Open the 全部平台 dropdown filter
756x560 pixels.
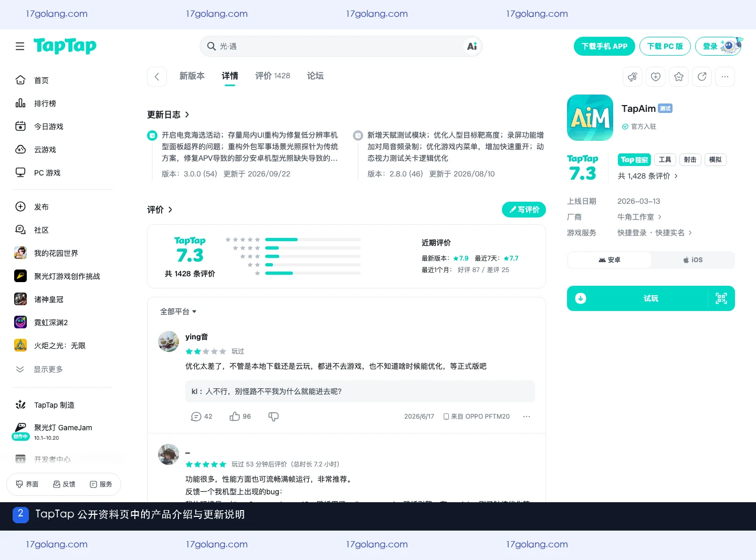coord(178,312)
